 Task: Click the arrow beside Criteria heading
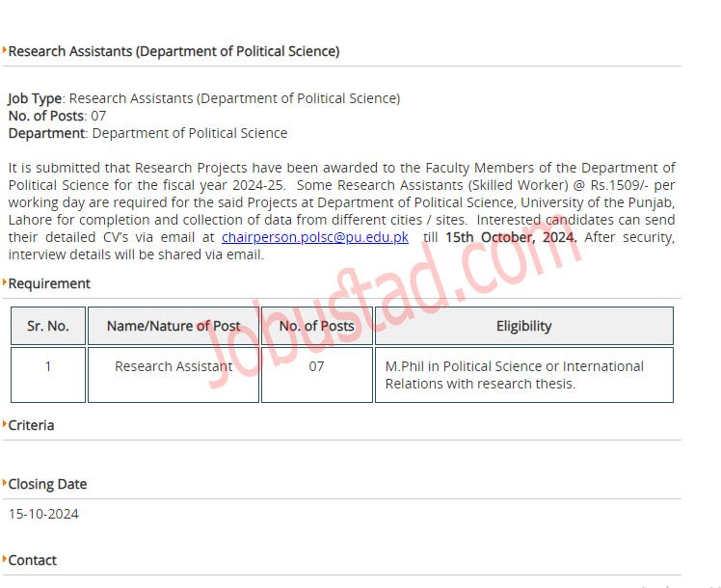(5, 423)
